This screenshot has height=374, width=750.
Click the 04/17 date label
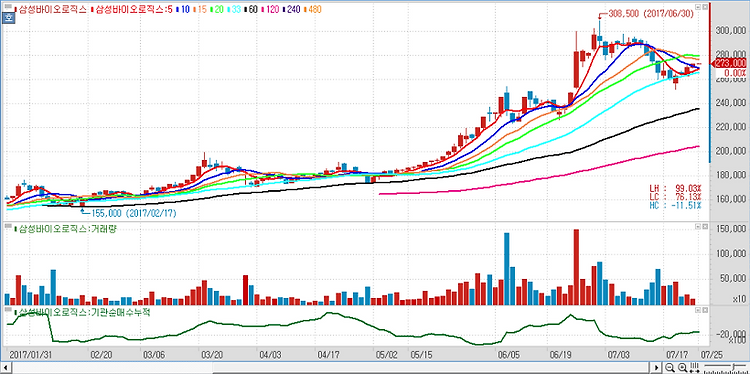[x=328, y=355]
